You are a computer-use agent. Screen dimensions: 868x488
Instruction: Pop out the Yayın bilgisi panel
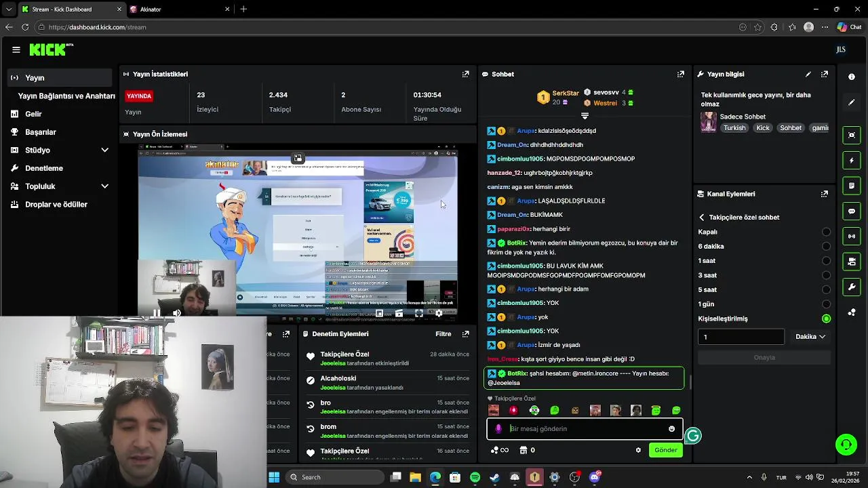[x=824, y=74]
